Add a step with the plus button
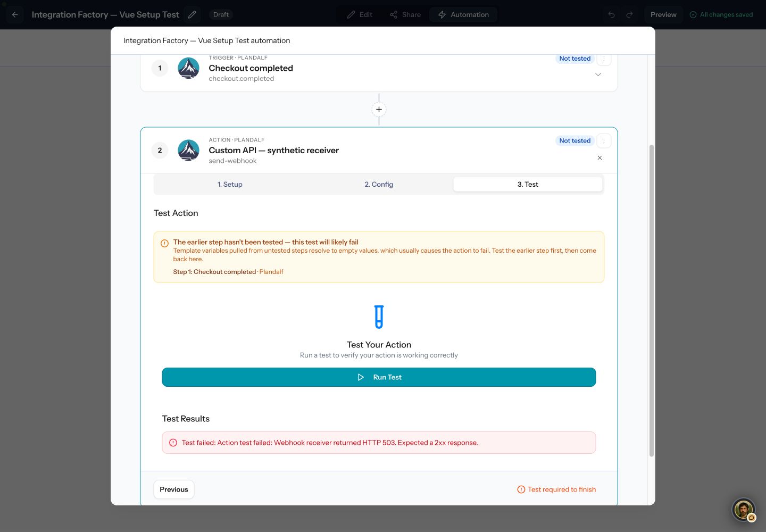This screenshot has width=766, height=532. click(x=379, y=110)
